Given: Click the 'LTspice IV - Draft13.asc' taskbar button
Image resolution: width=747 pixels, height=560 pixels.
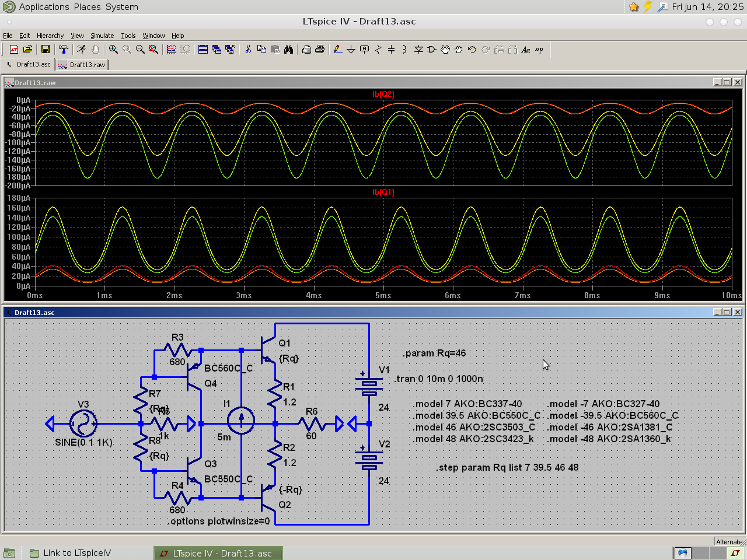Looking at the screenshot, I should pyautogui.click(x=218, y=553).
